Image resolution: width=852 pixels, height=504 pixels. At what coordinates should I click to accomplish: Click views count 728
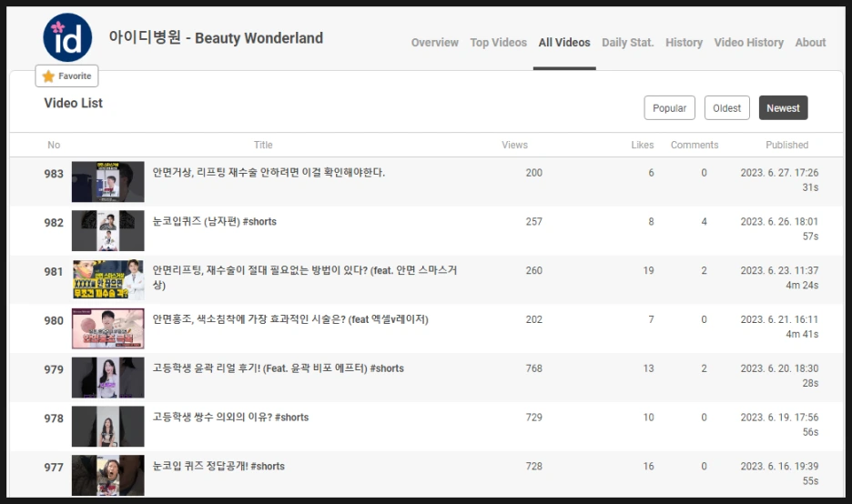click(533, 466)
